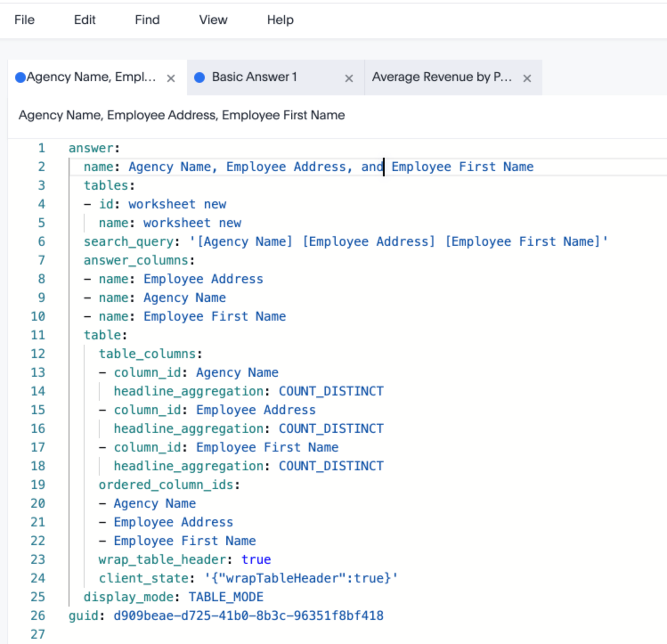Click the true value of wrap_table_header
Image resolution: width=667 pixels, height=644 pixels.
[x=256, y=559]
